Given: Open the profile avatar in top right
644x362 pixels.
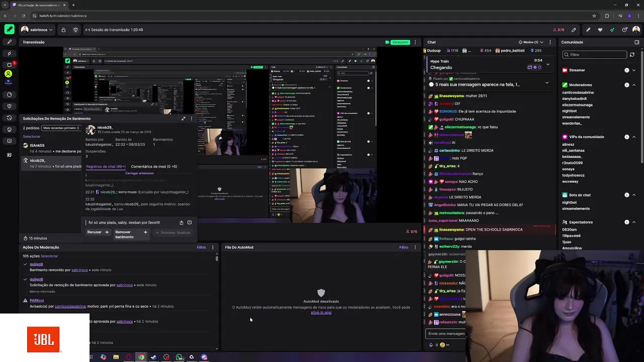Looking at the screenshot, I should pyautogui.click(x=636, y=30).
